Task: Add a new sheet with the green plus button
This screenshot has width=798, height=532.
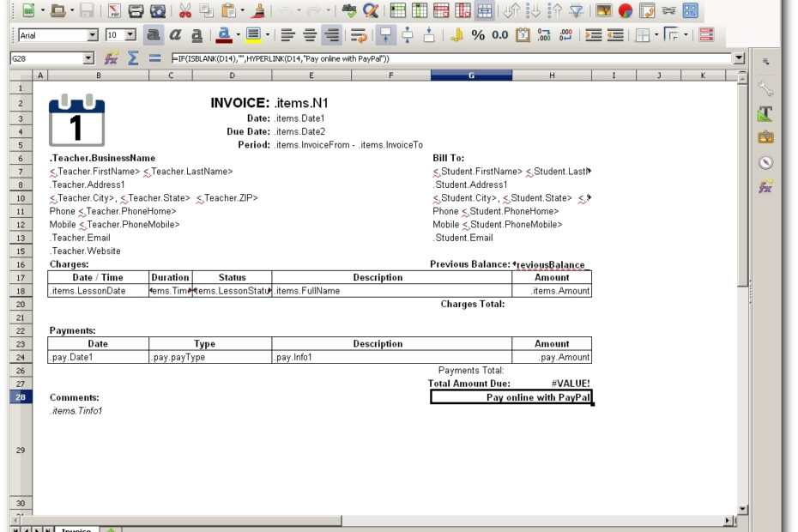Action: [x=110, y=529]
